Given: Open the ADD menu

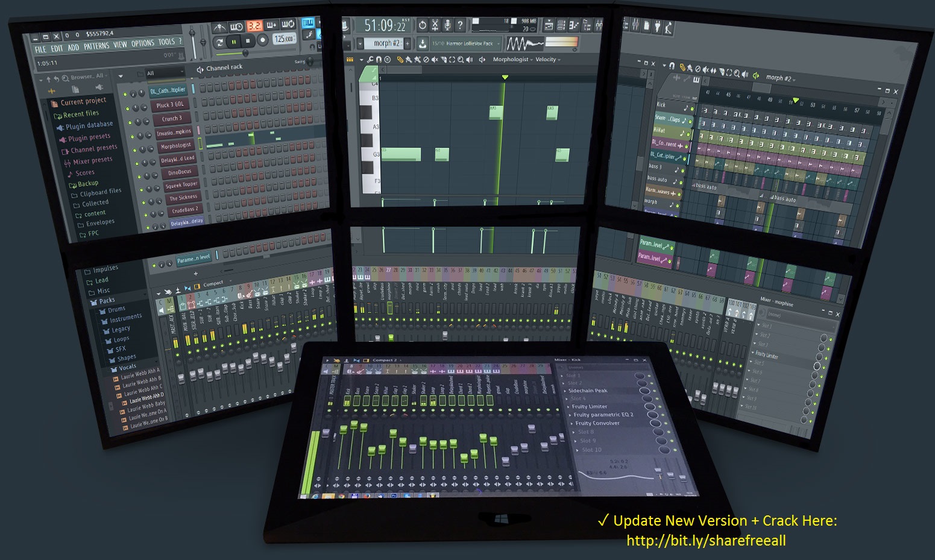Looking at the screenshot, I should pos(74,47).
